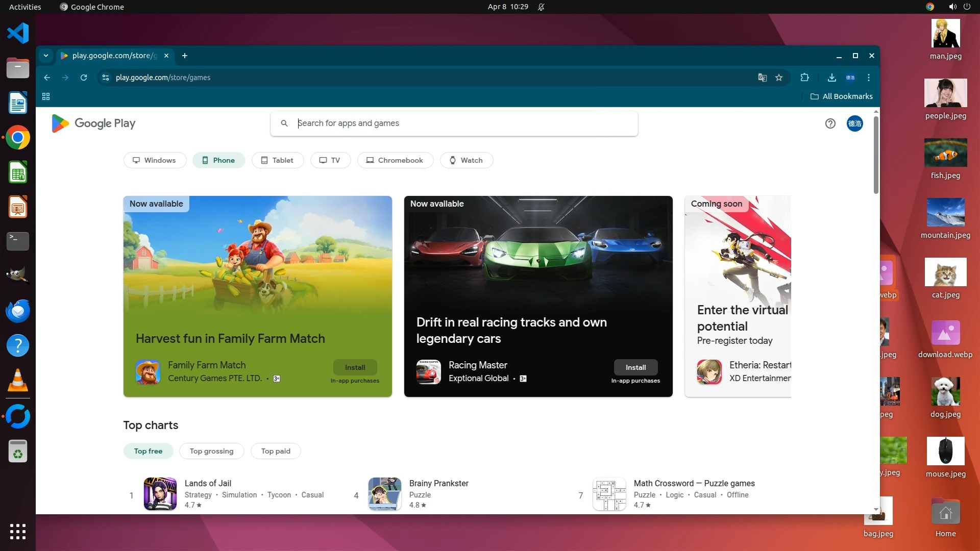Open the All Bookmarks folder
The height and width of the screenshot is (551, 980).
click(x=842, y=96)
